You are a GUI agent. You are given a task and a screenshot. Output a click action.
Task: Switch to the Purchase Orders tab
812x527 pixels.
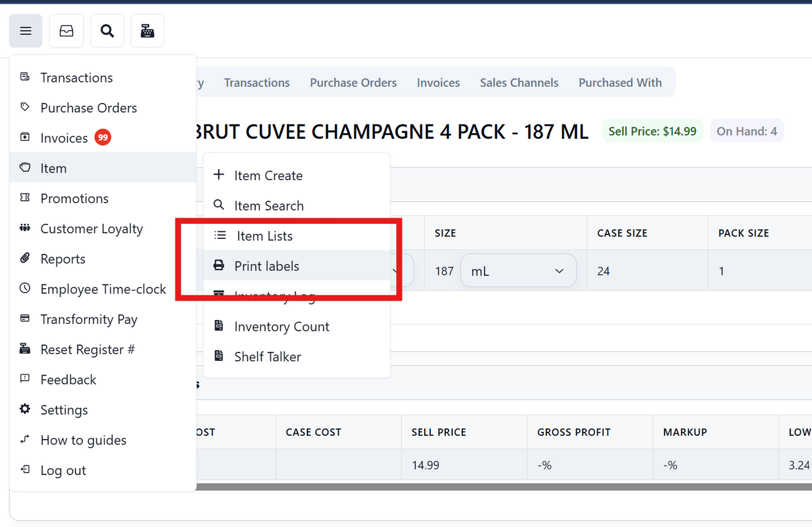353,83
